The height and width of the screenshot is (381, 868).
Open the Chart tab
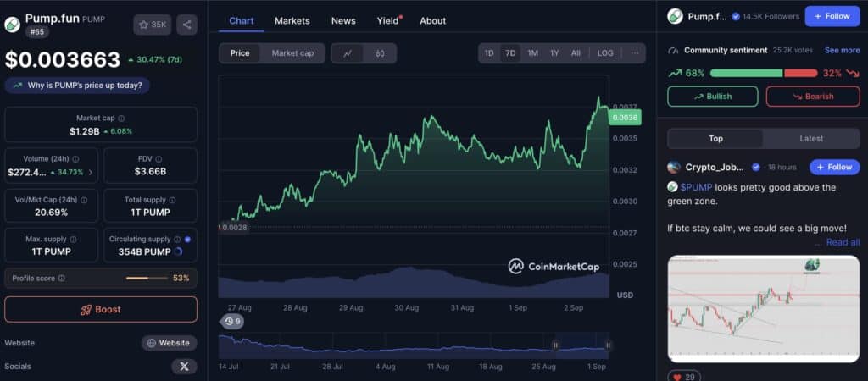tap(242, 20)
